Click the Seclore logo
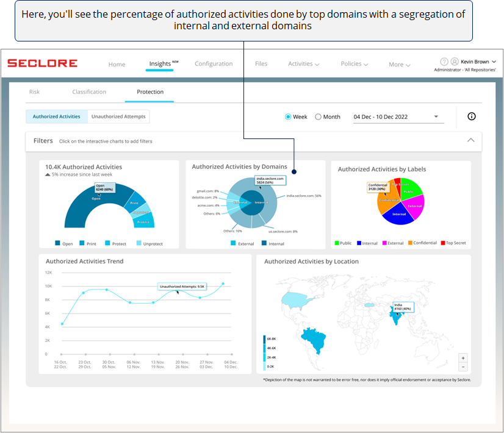The width and height of the screenshot is (504, 433). click(x=42, y=63)
